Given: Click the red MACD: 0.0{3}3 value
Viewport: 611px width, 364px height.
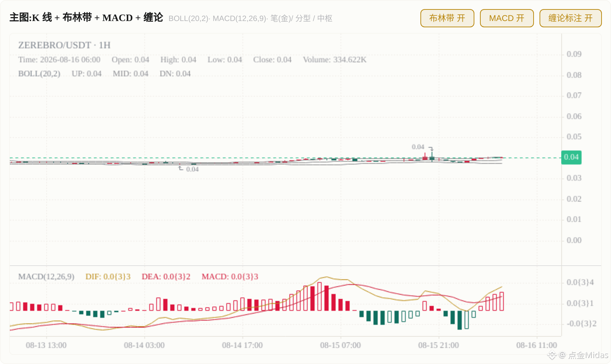Looking at the screenshot, I should pos(230,277).
